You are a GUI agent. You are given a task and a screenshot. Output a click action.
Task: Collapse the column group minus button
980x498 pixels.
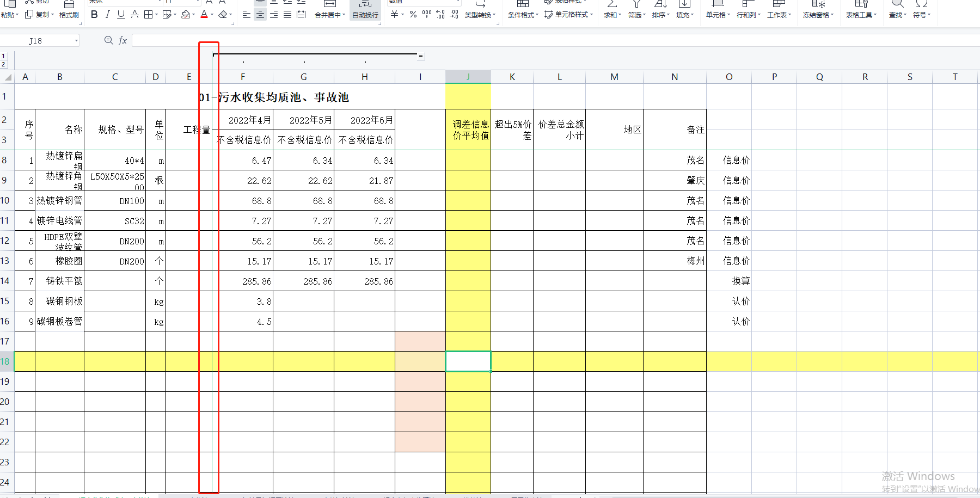(421, 56)
